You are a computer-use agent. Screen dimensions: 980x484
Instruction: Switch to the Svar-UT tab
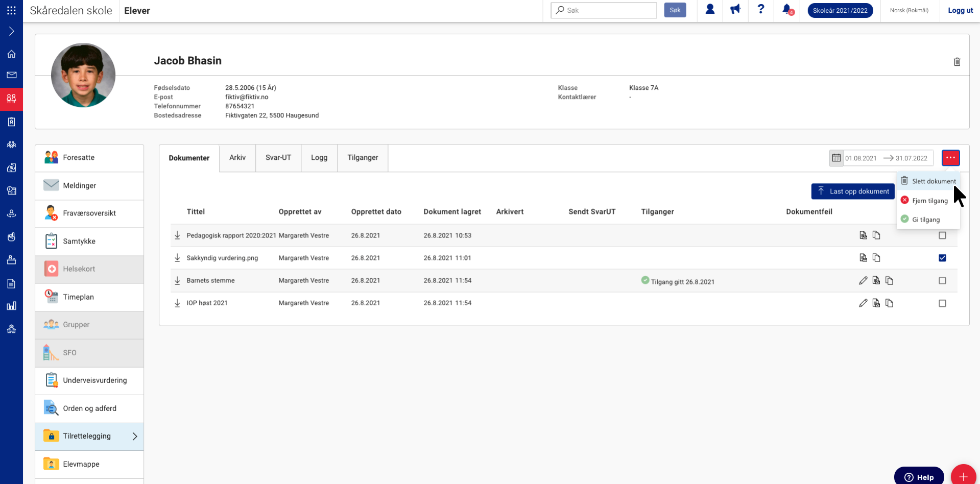pos(278,158)
